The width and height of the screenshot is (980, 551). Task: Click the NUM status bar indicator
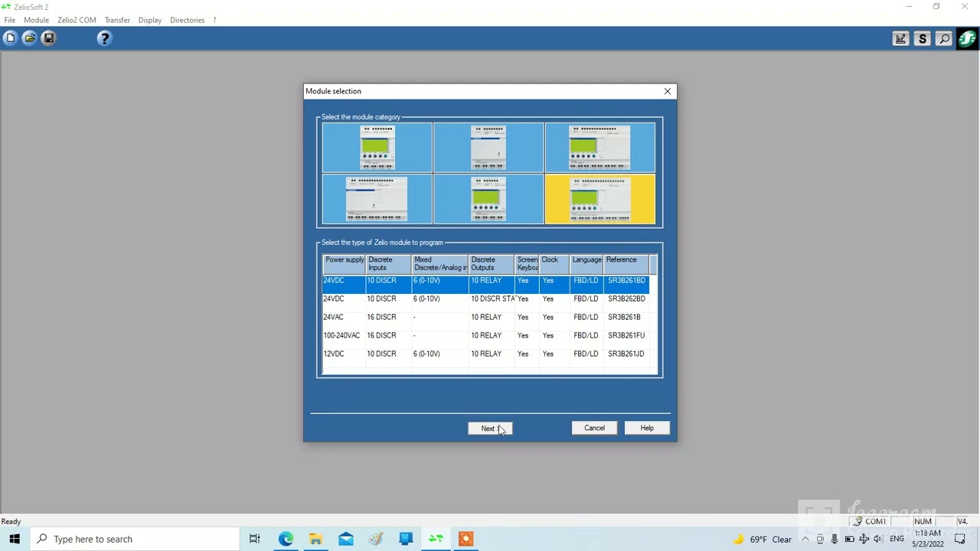pos(923,522)
